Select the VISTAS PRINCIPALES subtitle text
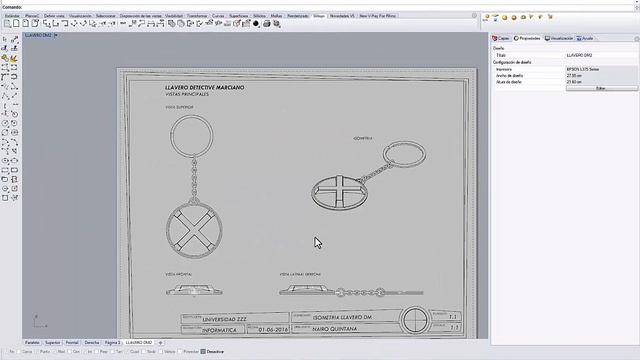 click(x=187, y=94)
